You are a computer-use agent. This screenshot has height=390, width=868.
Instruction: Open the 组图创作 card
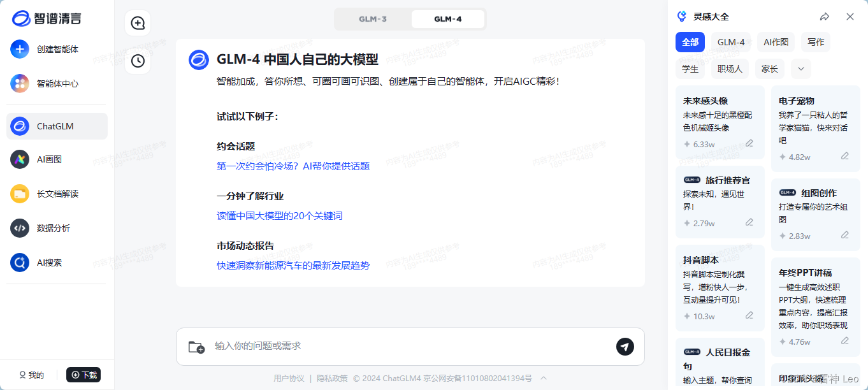(x=816, y=214)
